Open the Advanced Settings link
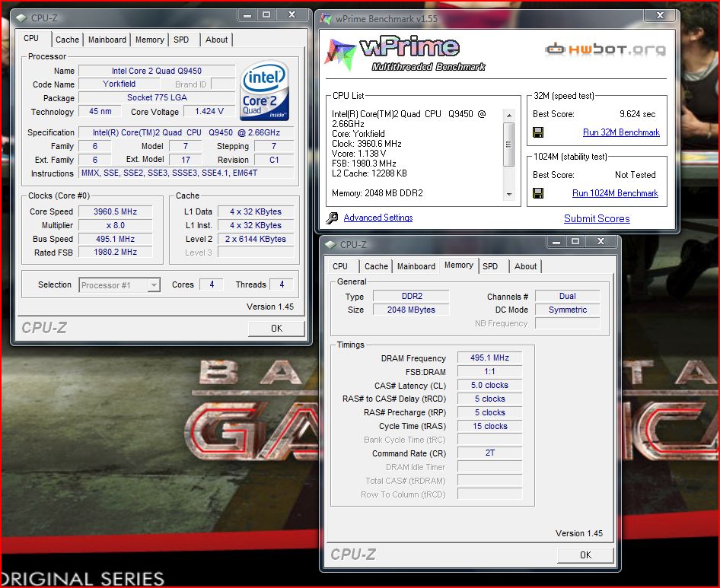 tap(378, 218)
